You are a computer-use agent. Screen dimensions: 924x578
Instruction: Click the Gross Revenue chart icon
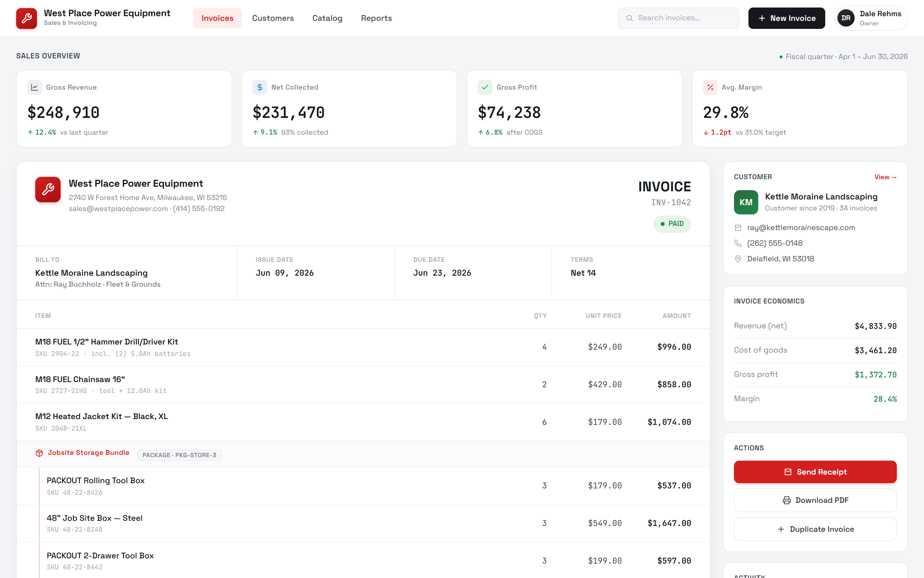point(34,87)
